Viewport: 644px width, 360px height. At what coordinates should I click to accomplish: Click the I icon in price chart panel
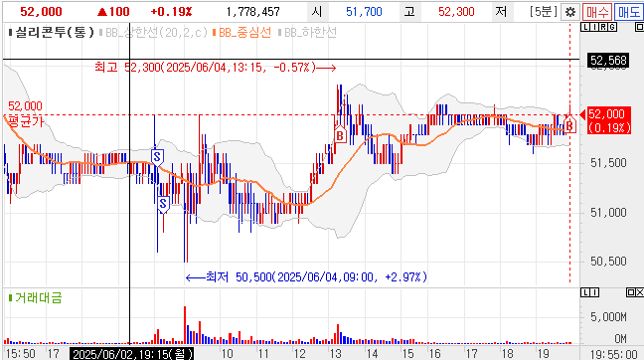click(x=594, y=27)
